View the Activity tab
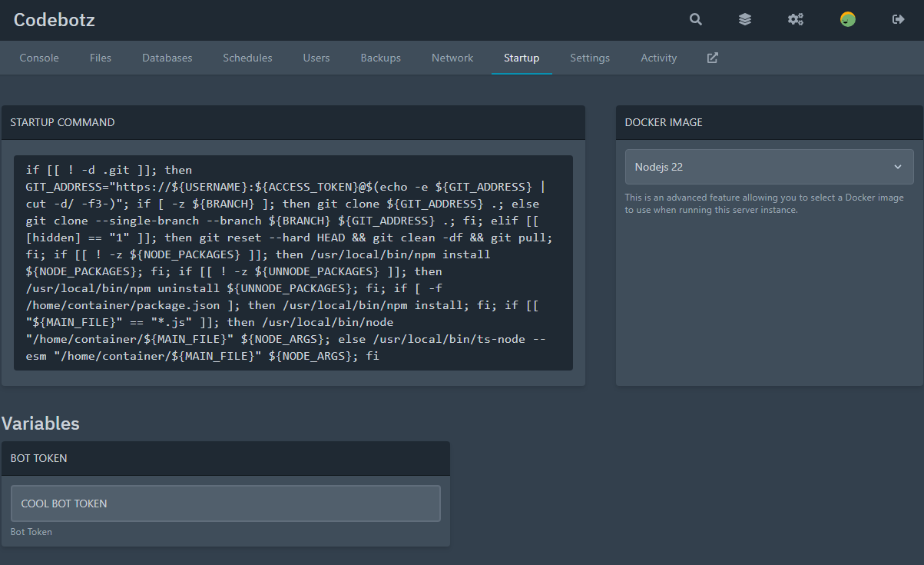Viewport: 924px width, 565px height. coord(659,58)
